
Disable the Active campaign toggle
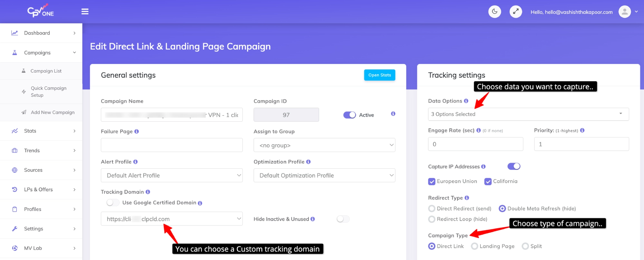tap(349, 115)
